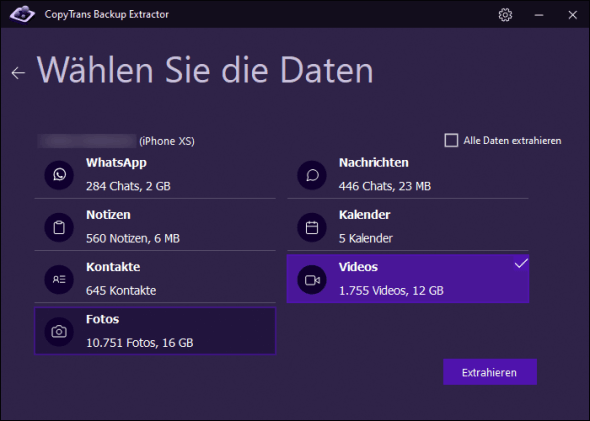Select the WhatsApp title
Image resolution: width=590 pixels, height=421 pixels.
click(116, 163)
